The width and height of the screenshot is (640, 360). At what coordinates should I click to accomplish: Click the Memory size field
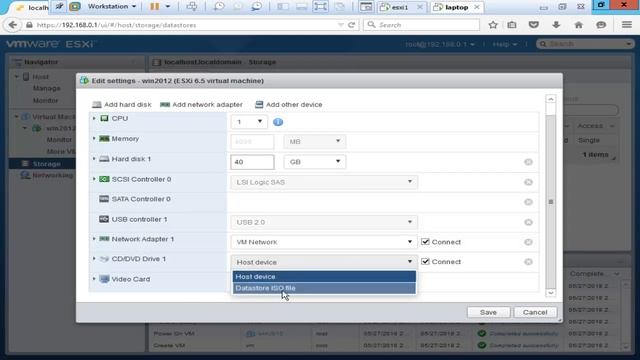coord(252,142)
